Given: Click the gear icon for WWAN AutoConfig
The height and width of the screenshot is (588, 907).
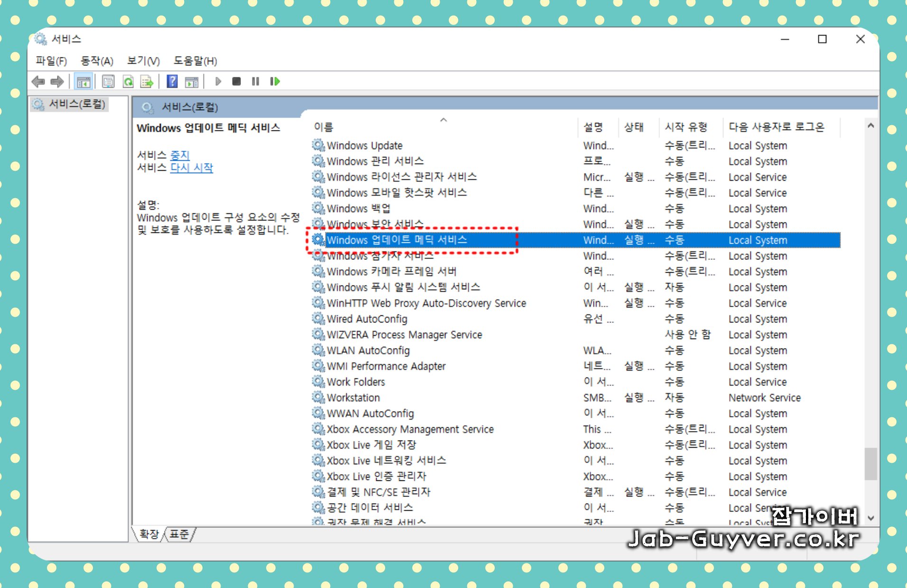Looking at the screenshot, I should (318, 413).
